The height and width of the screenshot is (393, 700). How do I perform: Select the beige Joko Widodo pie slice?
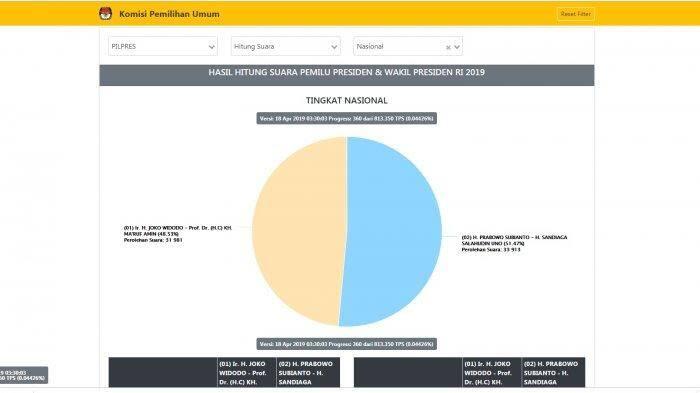(299, 231)
